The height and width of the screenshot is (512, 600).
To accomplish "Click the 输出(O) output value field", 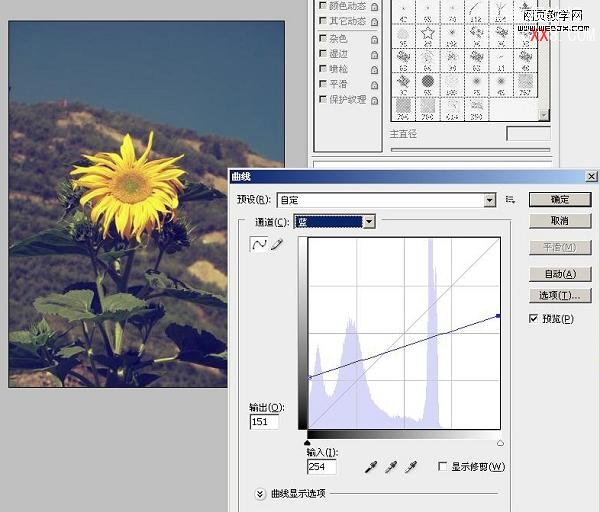I will pyautogui.click(x=264, y=422).
